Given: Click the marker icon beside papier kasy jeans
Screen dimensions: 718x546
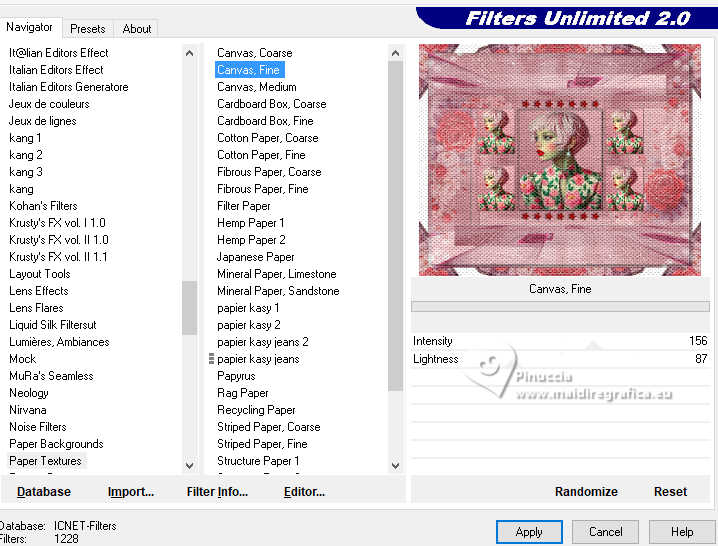Looking at the screenshot, I should click(211, 359).
